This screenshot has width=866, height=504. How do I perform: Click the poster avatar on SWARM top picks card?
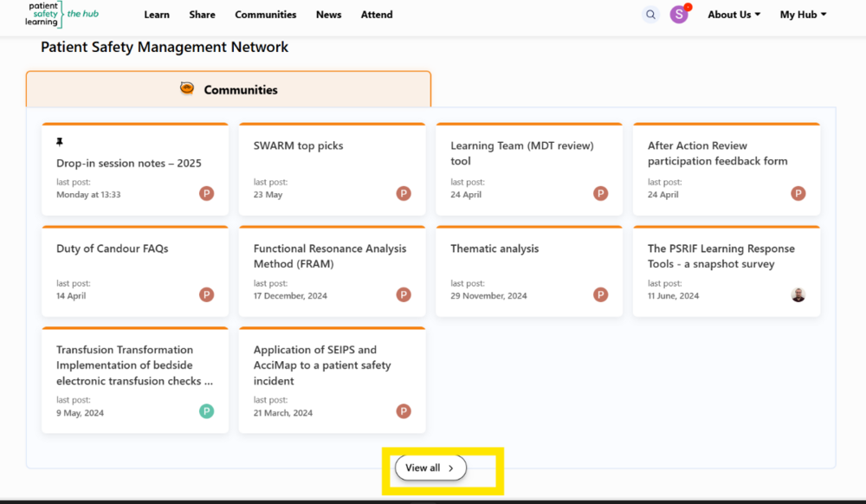click(x=404, y=193)
